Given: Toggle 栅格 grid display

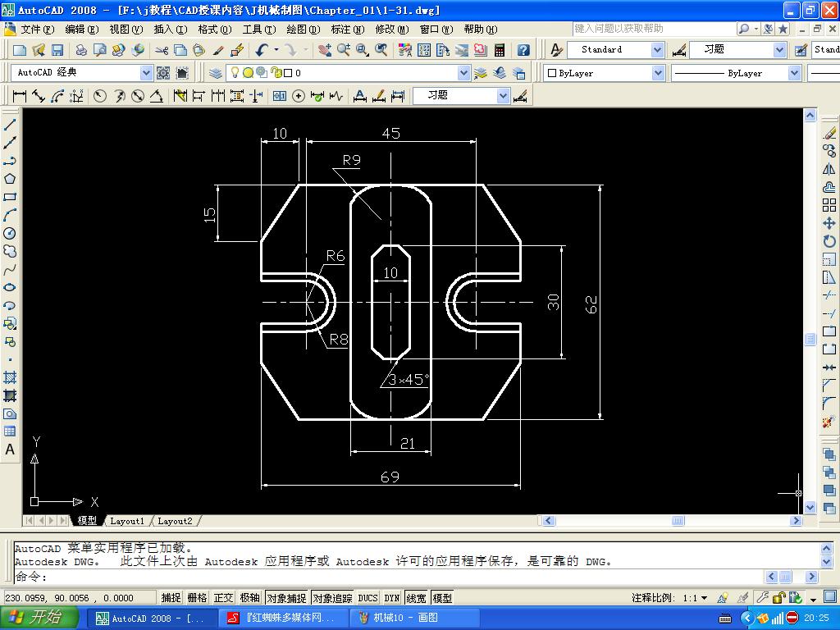Looking at the screenshot, I should pos(197,598).
